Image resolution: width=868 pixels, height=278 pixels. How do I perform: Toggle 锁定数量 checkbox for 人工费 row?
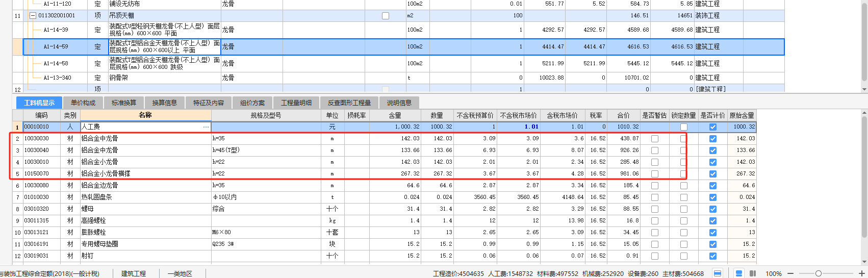pos(684,127)
